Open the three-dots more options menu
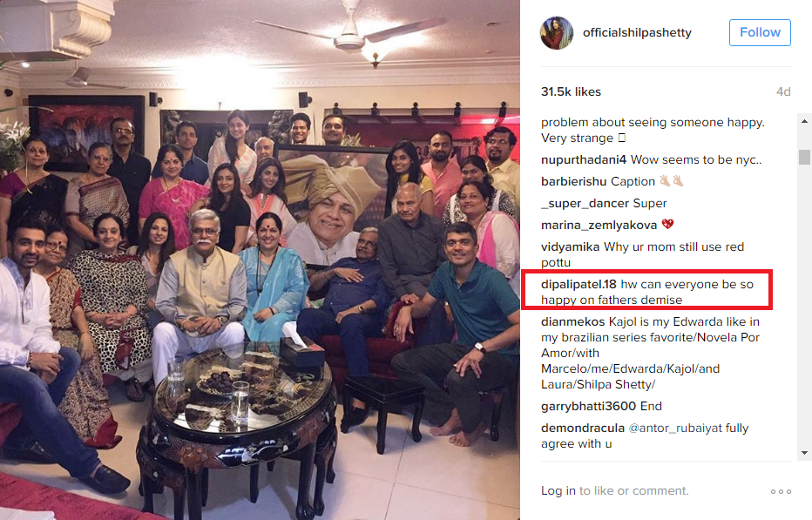The width and height of the screenshot is (812, 520). [x=781, y=491]
